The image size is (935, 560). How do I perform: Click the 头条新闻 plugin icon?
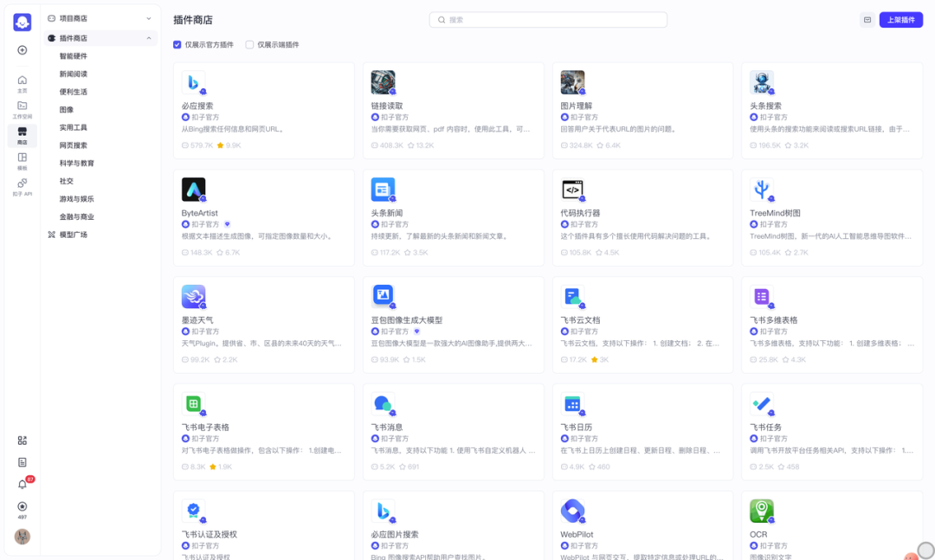(383, 190)
